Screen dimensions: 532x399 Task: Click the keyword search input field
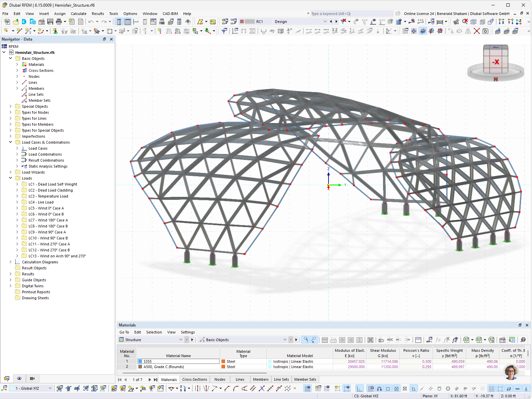click(351, 14)
